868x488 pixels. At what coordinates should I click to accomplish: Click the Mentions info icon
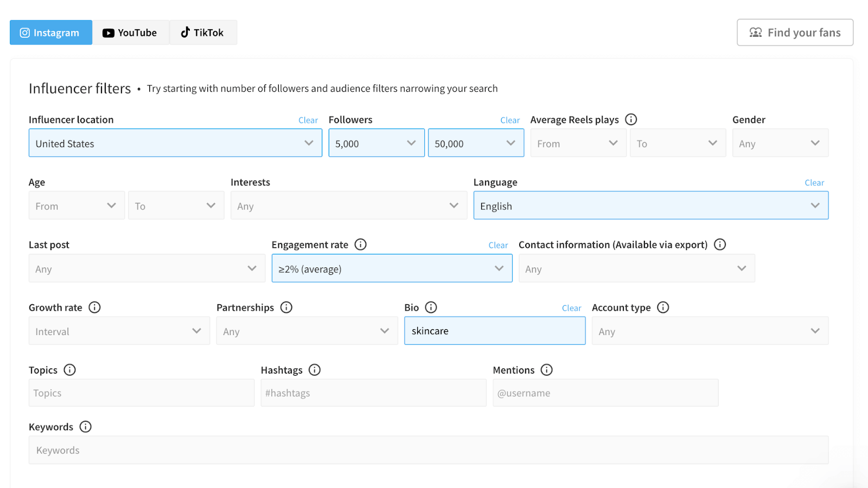(x=547, y=370)
